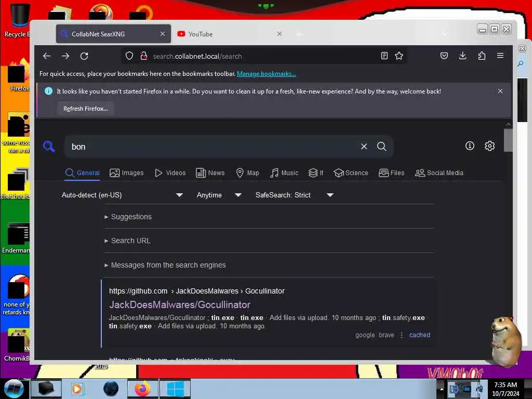
Task: Open the Windows logo taskbar button
Action: tap(175, 389)
